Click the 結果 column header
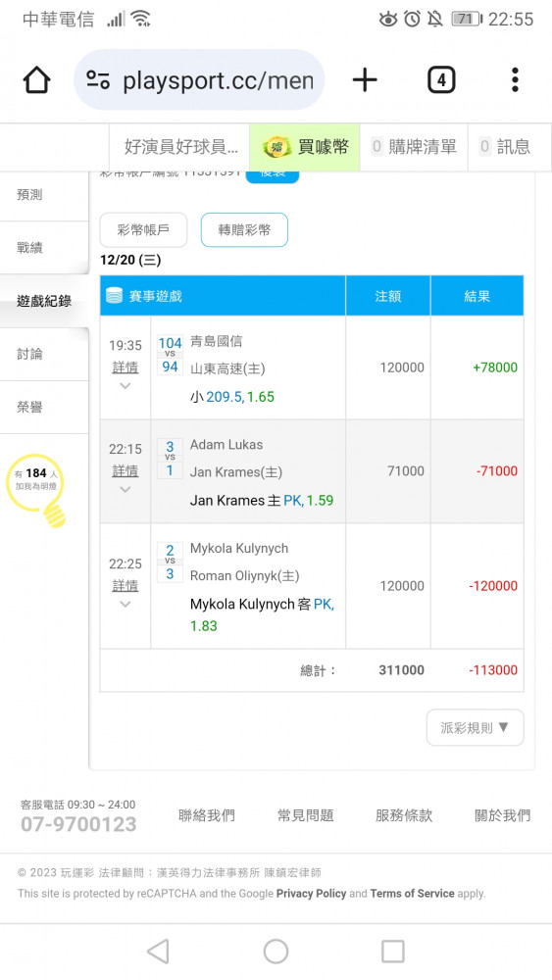Image resolution: width=552 pixels, height=980 pixels. coord(477,296)
